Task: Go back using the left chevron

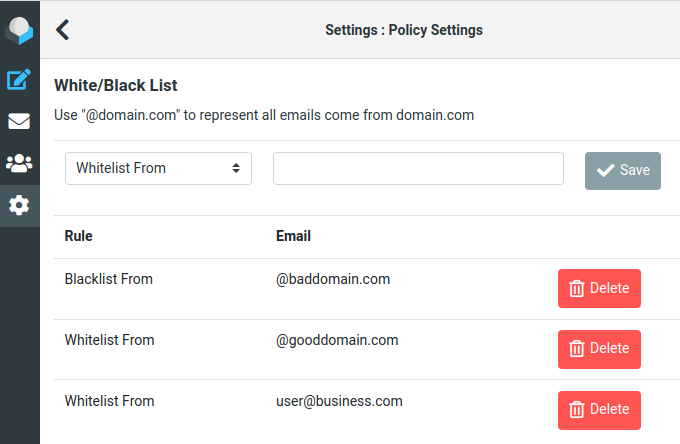Action: [x=62, y=30]
